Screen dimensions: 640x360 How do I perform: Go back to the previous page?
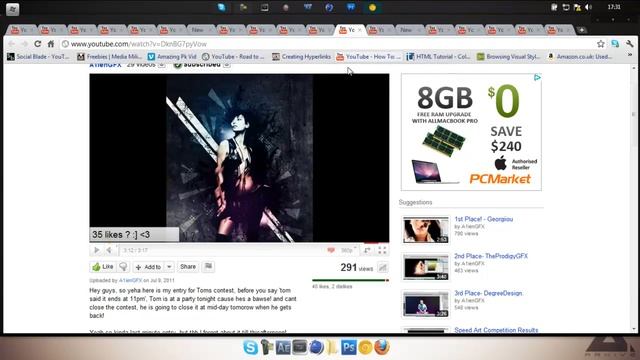pyautogui.click(x=11, y=44)
